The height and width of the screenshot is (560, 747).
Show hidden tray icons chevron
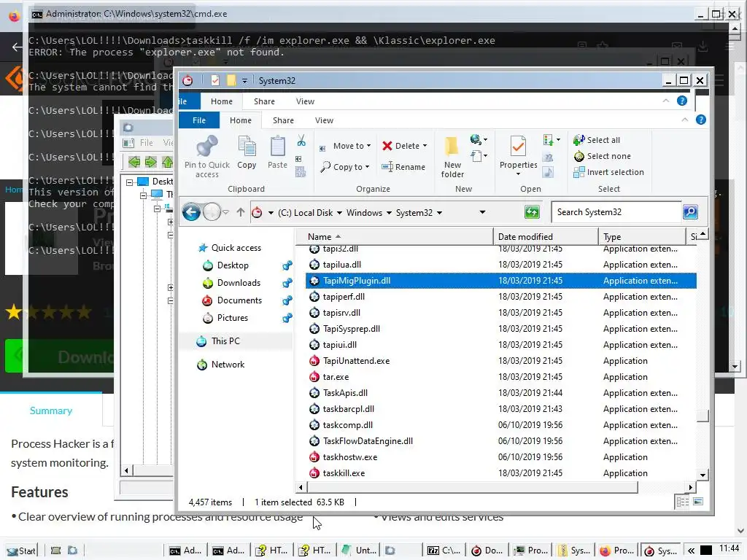691,551
